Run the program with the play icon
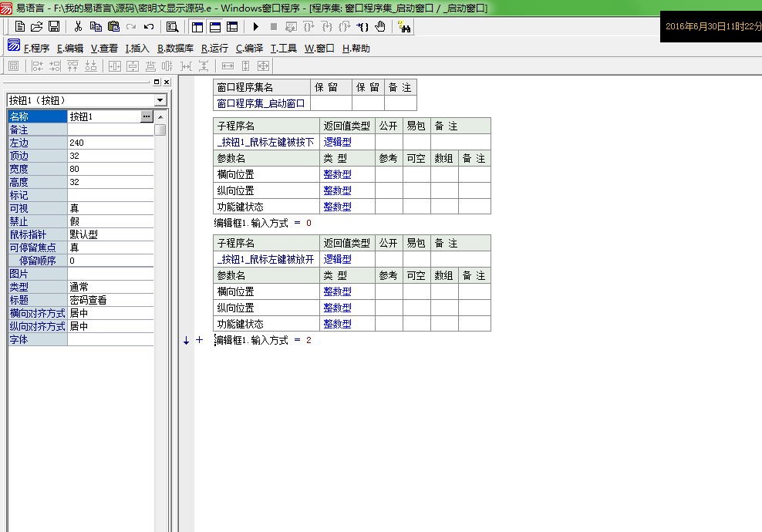This screenshot has width=762, height=532. [x=256, y=27]
